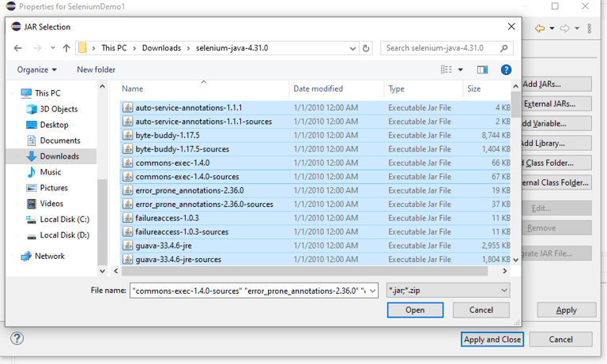This screenshot has width=607, height=364.
Task: Click Add Library in Properties window
Action: click(556, 143)
